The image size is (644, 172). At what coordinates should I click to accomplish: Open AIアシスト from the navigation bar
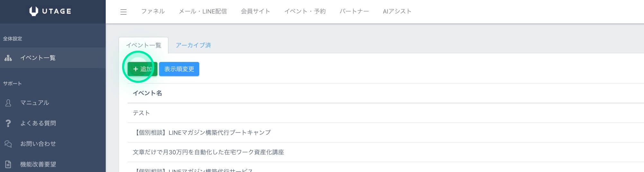(x=397, y=11)
